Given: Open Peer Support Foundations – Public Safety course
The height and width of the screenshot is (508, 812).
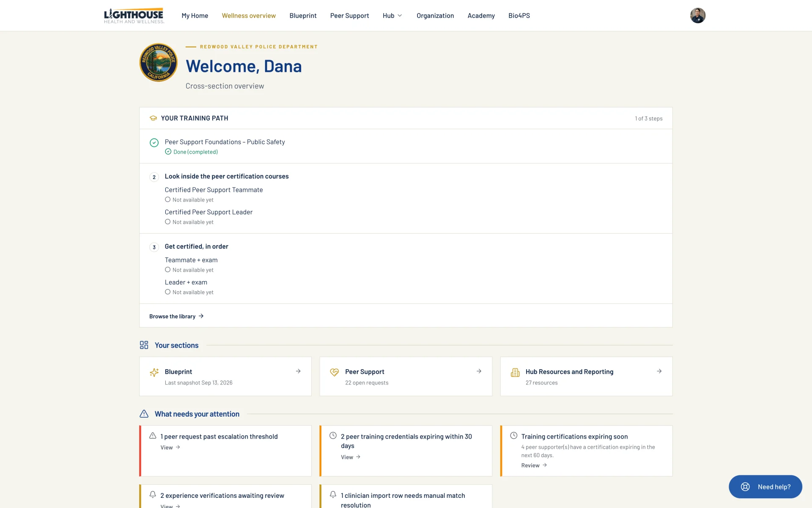Looking at the screenshot, I should click(x=225, y=142).
